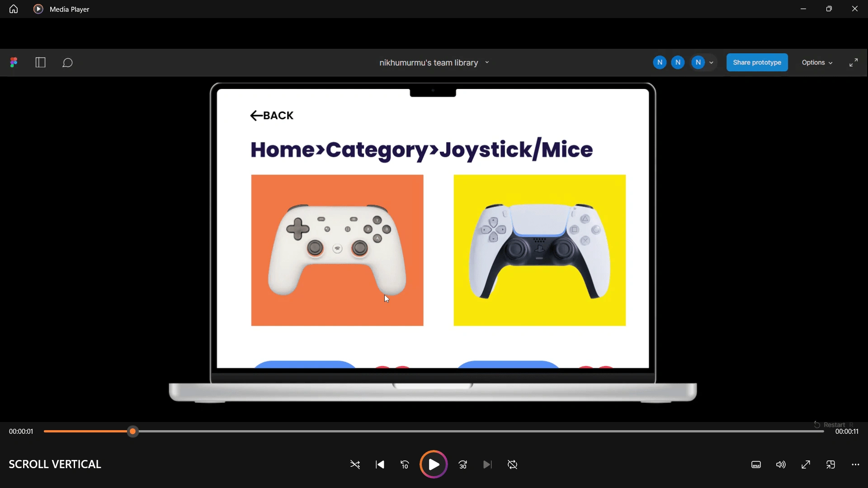
Task: Open the PS5 controller yellow thumbnail
Action: point(540,250)
